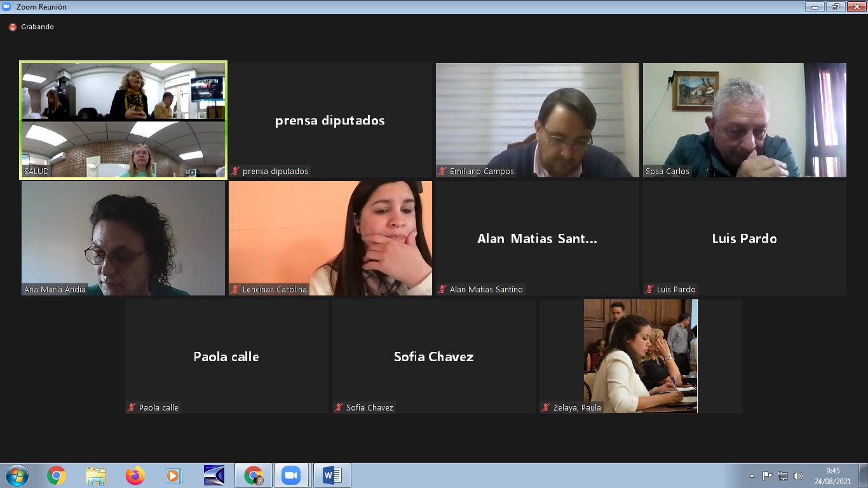Select the SALUD active speaker video tile

click(123, 120)
